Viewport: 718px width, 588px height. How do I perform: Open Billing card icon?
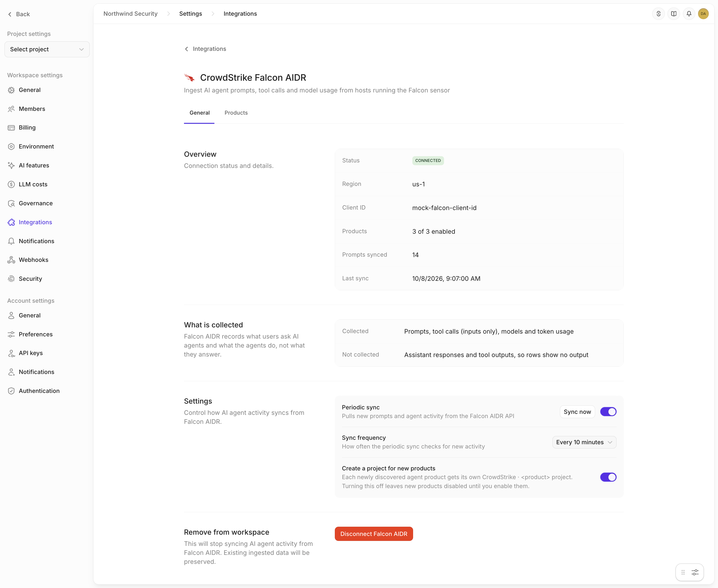pos(11,128)
